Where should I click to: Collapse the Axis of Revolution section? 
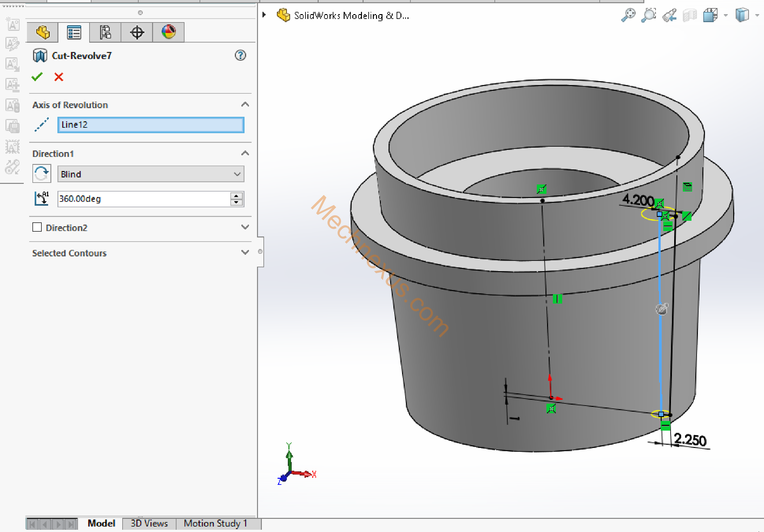tap(245, 105)
